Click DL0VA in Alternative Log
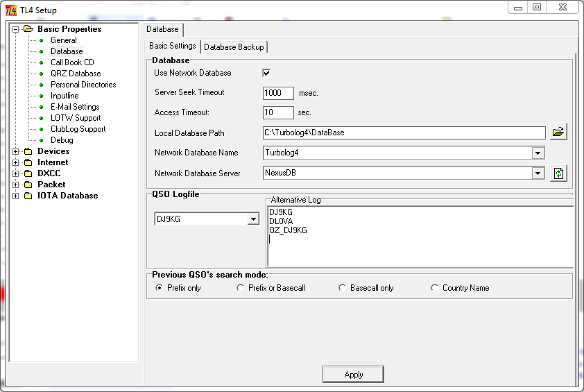The image size is (584, 392). (281, 221)
